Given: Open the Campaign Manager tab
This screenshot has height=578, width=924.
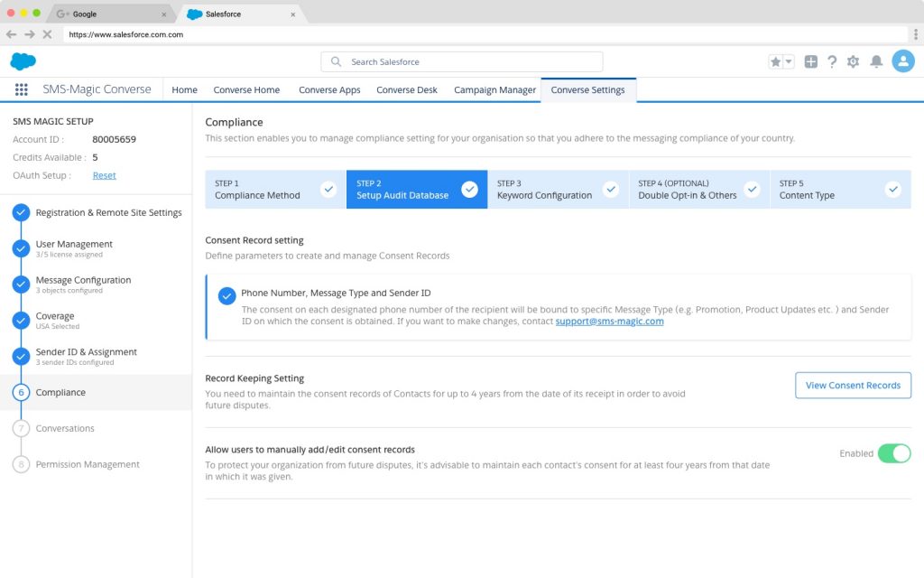Looking at the screenshot, I should (494, 89).
